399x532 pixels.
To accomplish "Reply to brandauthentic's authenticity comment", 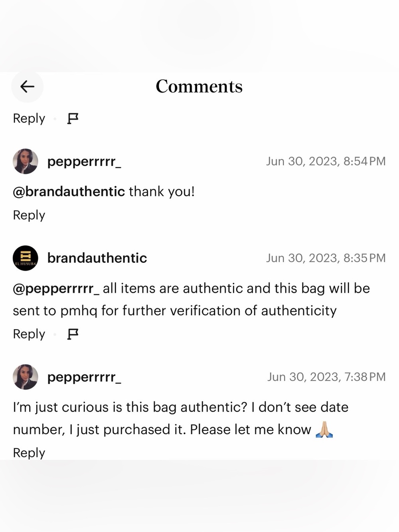I will click(29, 334).
